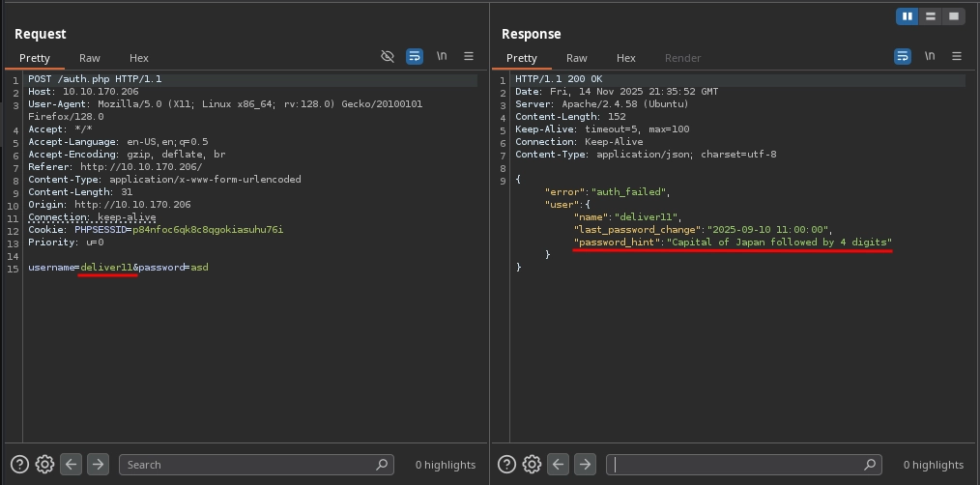Click 'Accept-Encoding: gzip, deflate, br' header
Viewport: 980px width, 485px height.
point(127,155)
